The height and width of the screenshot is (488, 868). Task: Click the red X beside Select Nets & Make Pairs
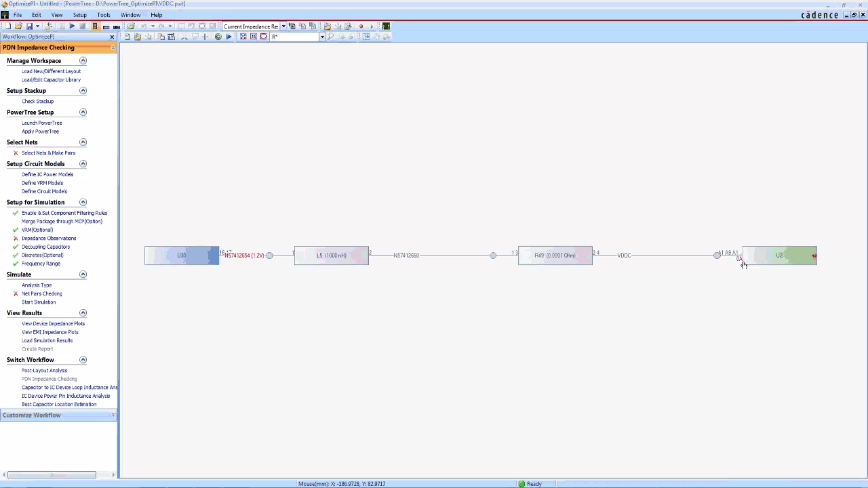[16, 153]
